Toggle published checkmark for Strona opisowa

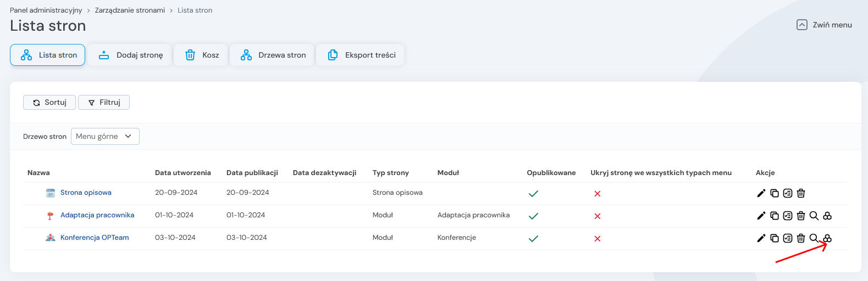533,194
